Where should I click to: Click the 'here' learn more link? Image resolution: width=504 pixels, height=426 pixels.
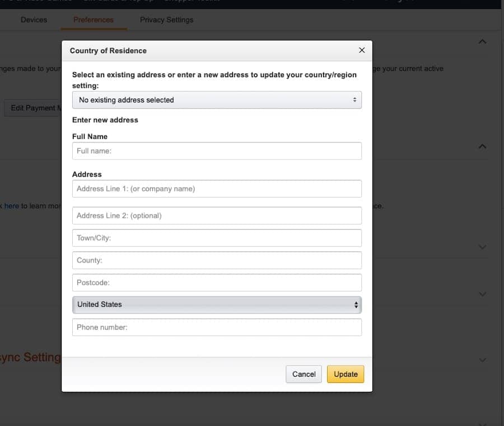[x=12, y=206]
